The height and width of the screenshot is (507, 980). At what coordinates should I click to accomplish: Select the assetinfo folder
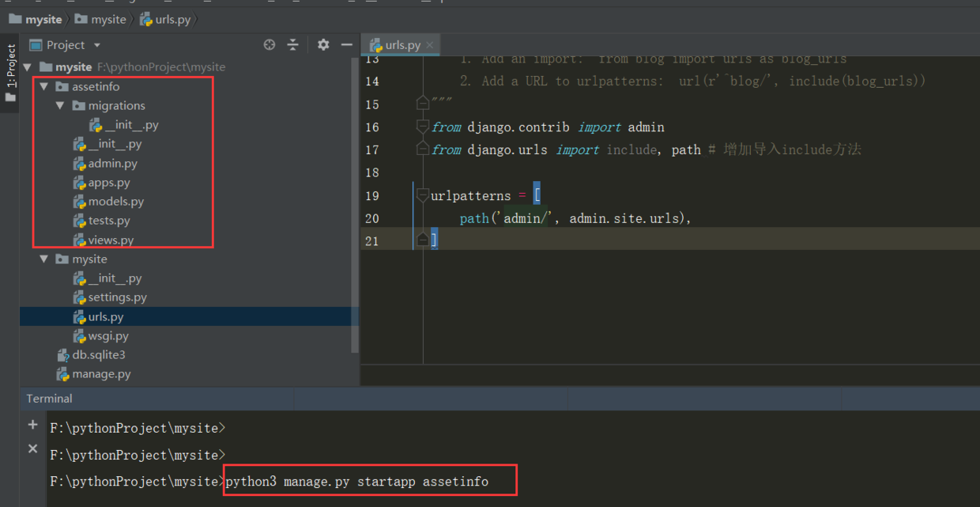coord(96,86)
